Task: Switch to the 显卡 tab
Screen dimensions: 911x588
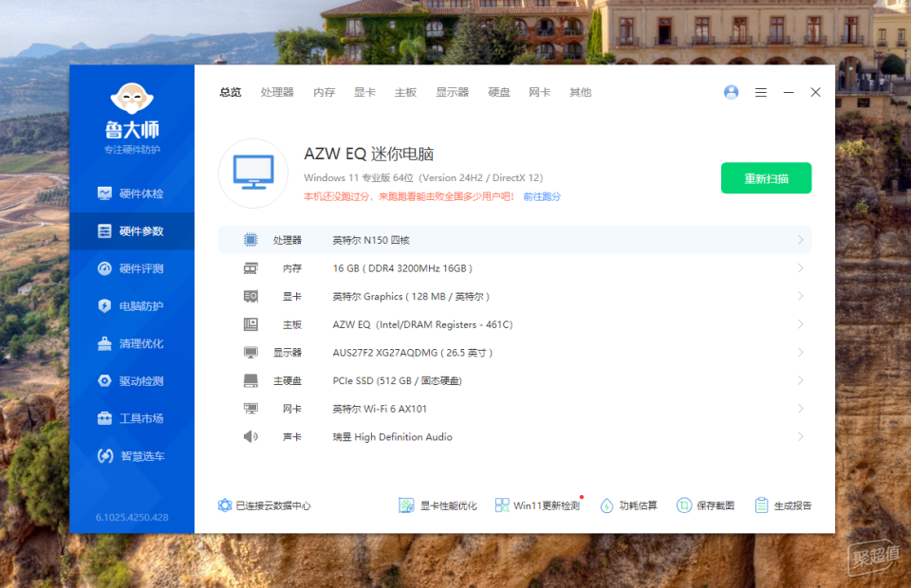Action: click(364, 92)
